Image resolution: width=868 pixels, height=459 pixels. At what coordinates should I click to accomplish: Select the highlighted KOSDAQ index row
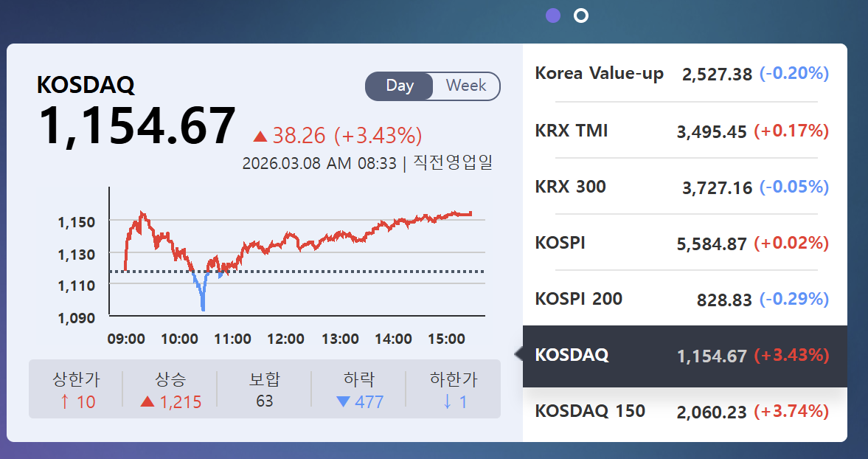[685, 356]
